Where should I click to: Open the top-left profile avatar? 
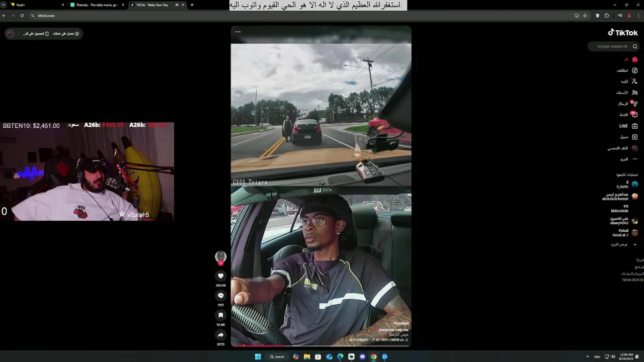pos(11,34)
